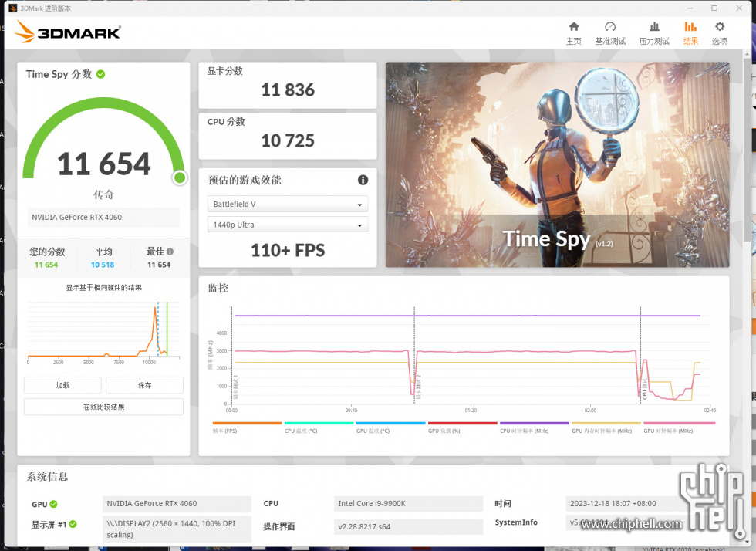Image resolution: width=756 pixels, height=551 pixels.
Task: Toggle the GPU 温度 (°C) legend item
Action: [x=390, y=428]
